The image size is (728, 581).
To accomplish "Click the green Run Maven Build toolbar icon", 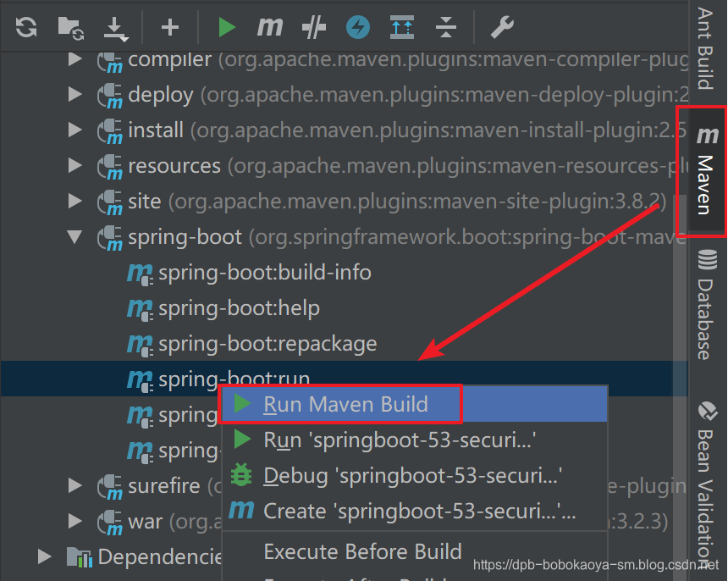I will point(227,27).
